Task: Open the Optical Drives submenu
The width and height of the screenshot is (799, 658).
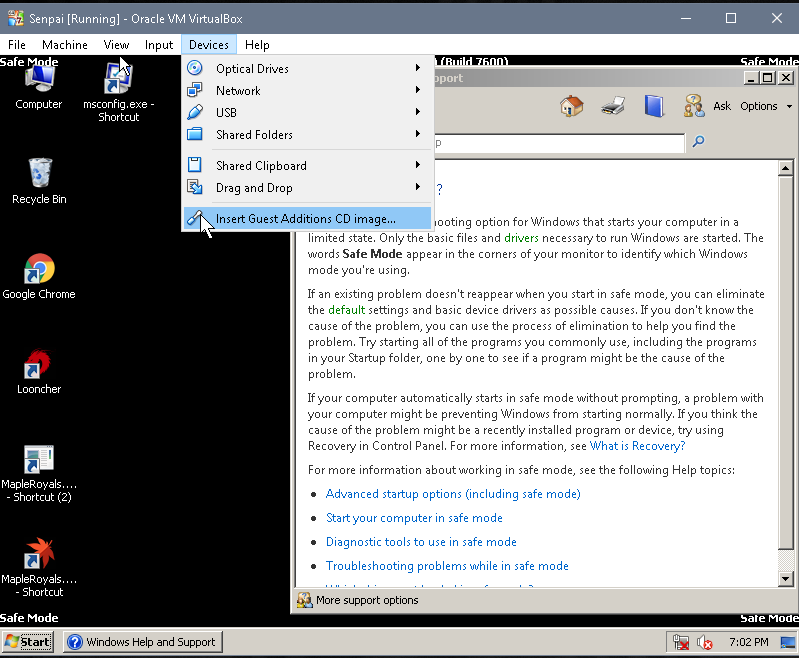Action: 307,68
